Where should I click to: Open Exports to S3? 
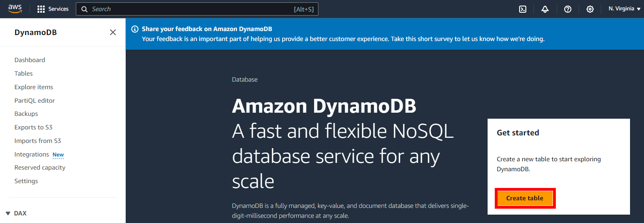coord(33,127)
